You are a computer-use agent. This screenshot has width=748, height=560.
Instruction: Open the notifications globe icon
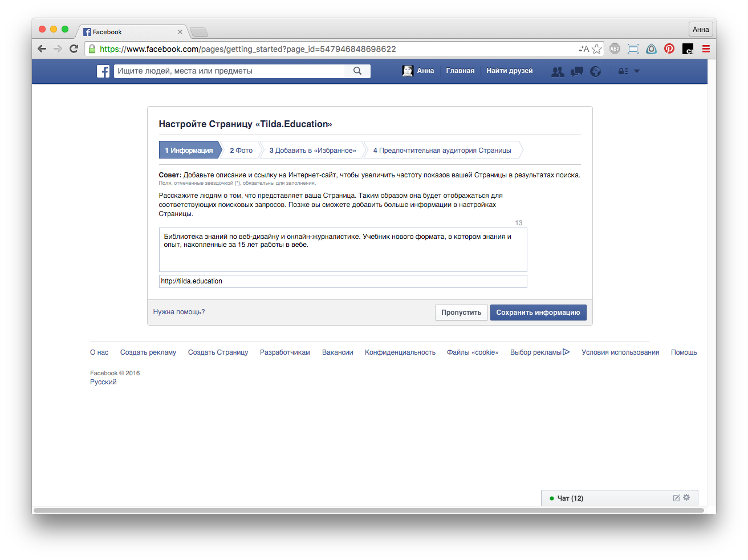(x=596, y=71)
